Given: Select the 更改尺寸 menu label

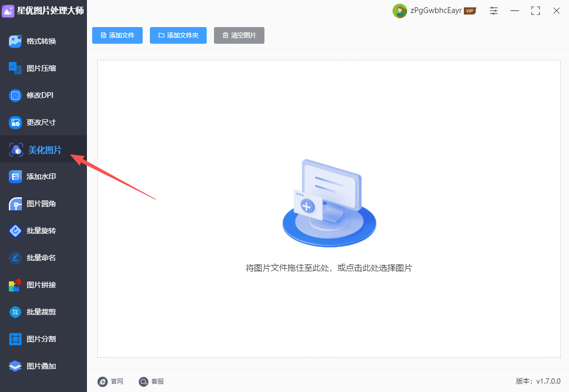Looking at the screenshot, I should [x=41, y=122].
